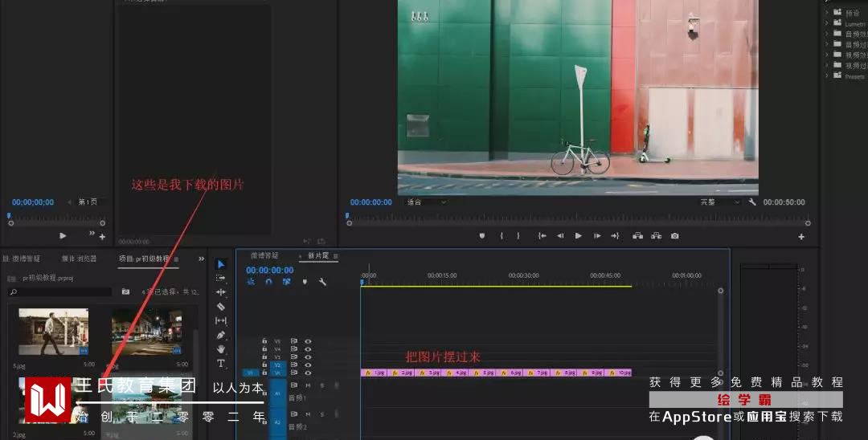Create new search bin icon
This screenshot has width=868, height=440.
(x=125, y=291)
